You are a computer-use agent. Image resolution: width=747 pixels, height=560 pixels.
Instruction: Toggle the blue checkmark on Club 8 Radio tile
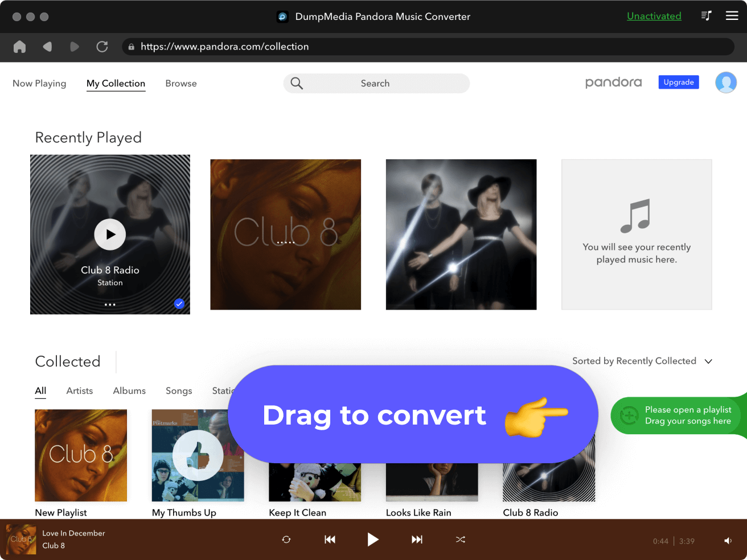point(179,304)
